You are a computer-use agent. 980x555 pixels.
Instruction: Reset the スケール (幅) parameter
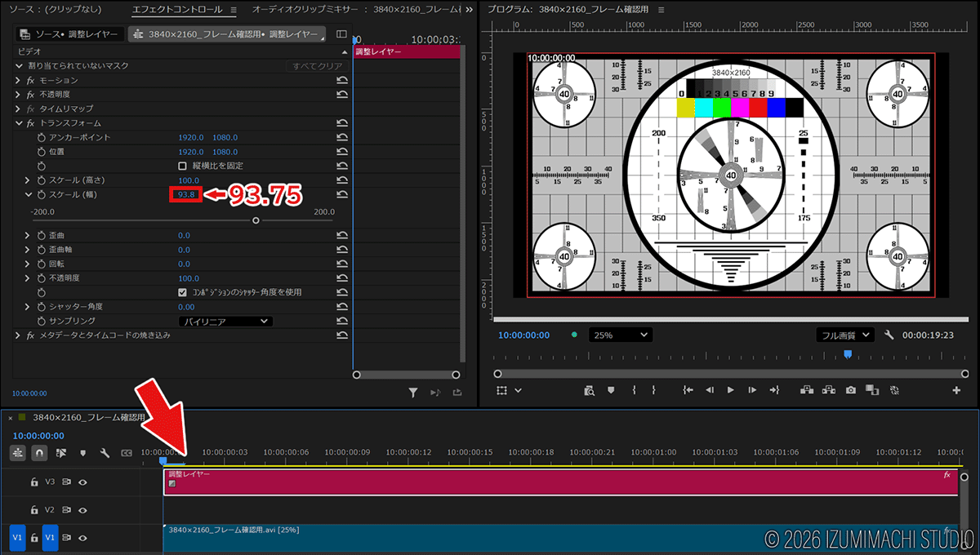[x=342, y=194]
